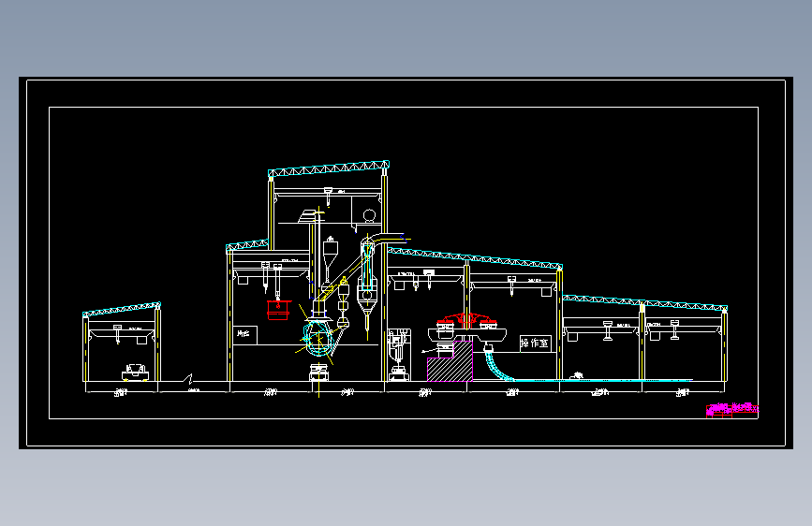The image size is (812, 526).
Task: Select the transfer car in left shed
Action: [x=135, y=372]
